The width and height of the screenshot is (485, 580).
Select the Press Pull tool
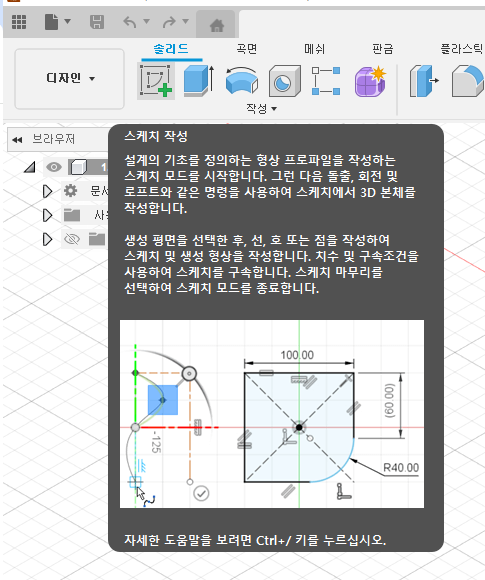pos(424,81)
